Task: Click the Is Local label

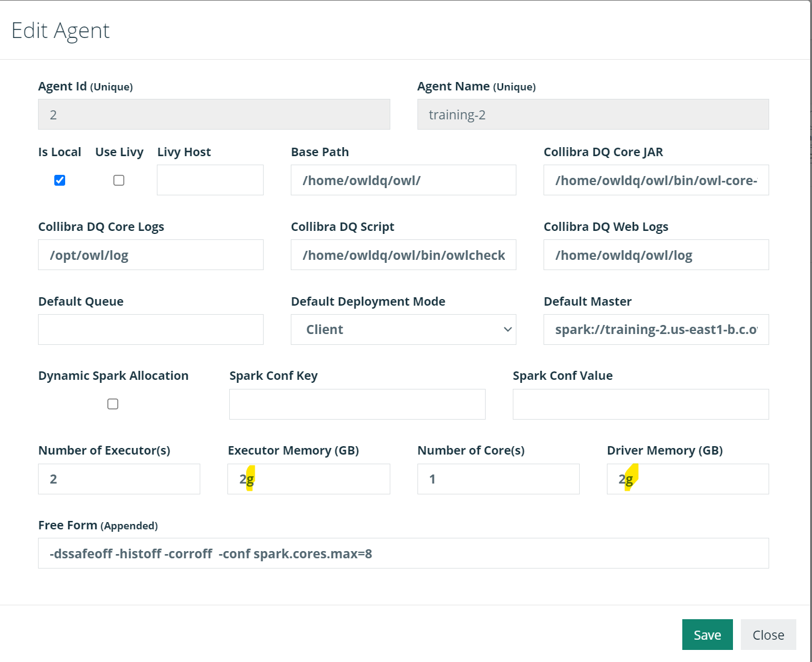Action: click(x=60, y=152)
